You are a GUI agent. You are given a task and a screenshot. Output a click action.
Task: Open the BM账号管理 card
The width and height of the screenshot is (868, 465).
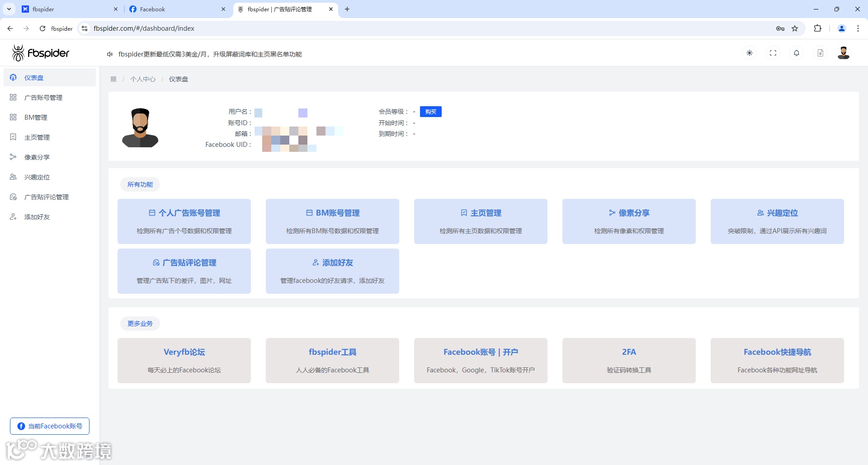[332, 221]
